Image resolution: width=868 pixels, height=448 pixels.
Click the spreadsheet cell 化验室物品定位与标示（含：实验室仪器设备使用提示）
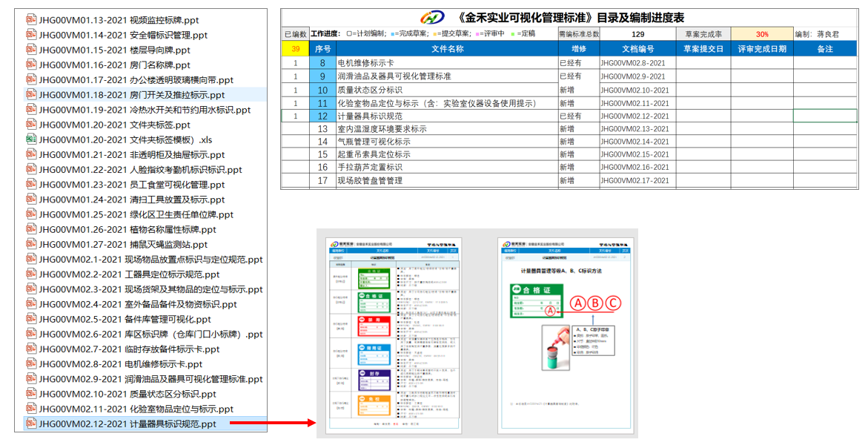click(447, 103)
